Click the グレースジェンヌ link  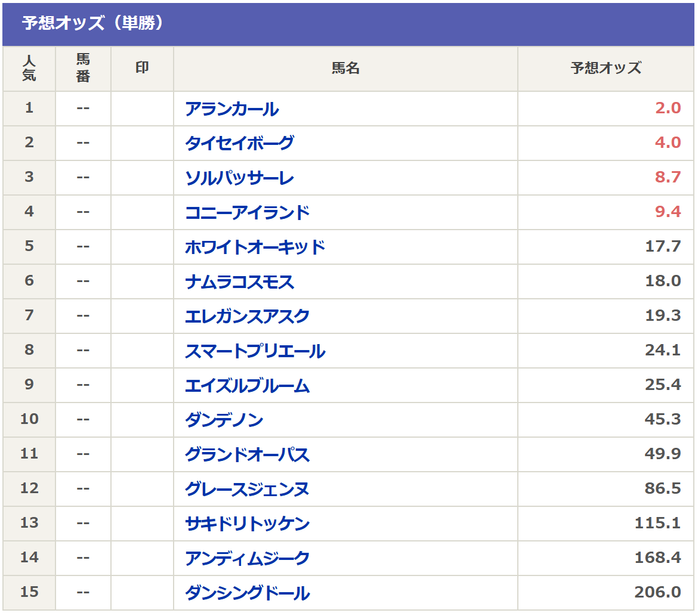(x=247, y=489)
